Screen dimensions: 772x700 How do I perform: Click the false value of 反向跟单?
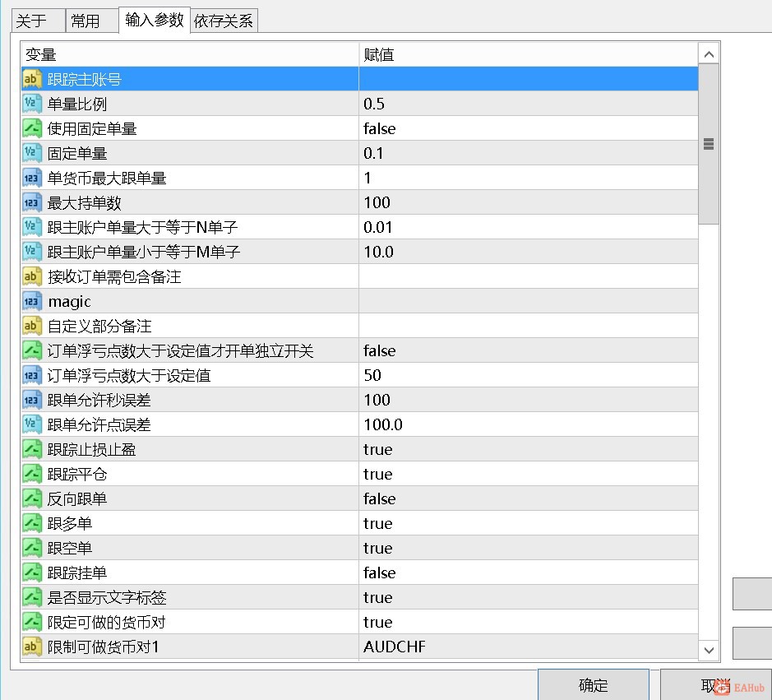coord(529,498)
